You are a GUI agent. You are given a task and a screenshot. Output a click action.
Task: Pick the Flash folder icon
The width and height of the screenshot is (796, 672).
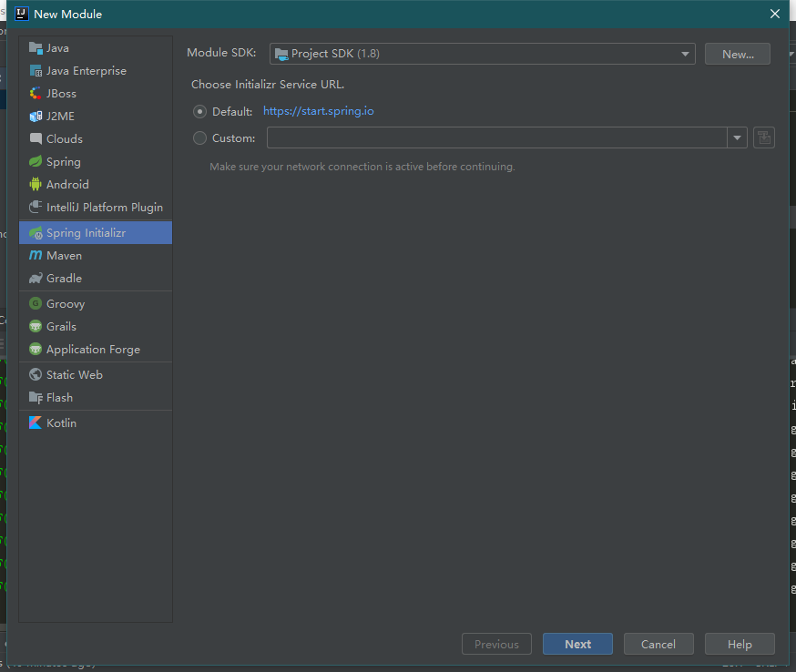pos(36,397)
